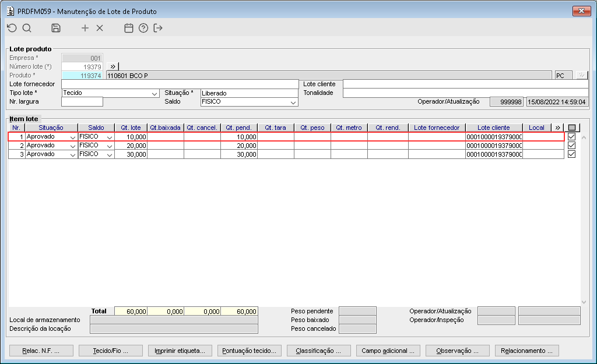Click Qt. lote cell 10,000 in row 1

pyautogui.click(x=131, y=137)
